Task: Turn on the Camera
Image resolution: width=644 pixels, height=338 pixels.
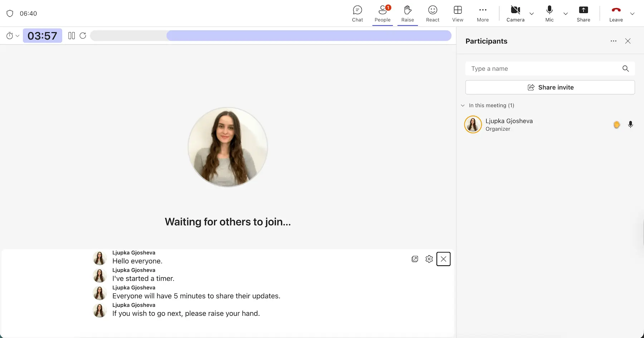Action: coord(515,14)
